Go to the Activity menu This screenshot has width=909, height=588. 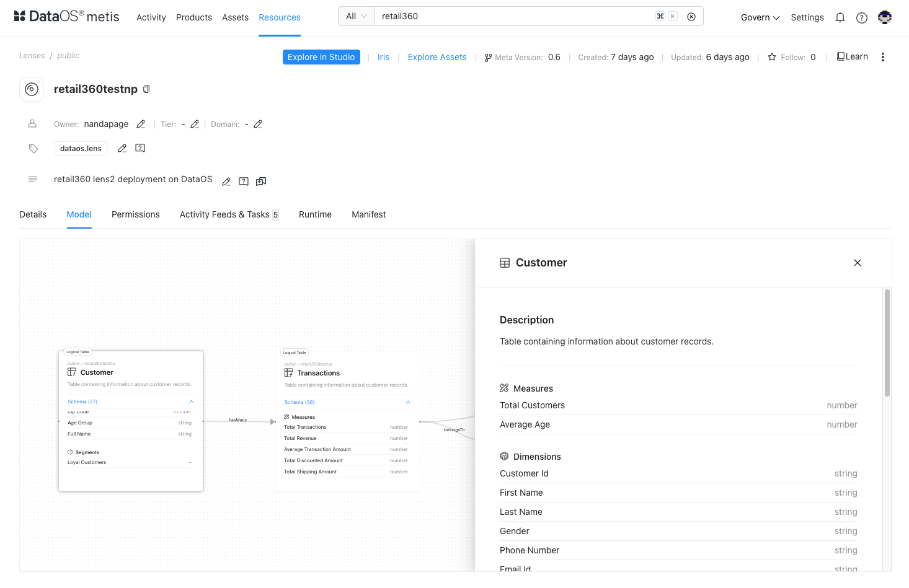point(151,17)
